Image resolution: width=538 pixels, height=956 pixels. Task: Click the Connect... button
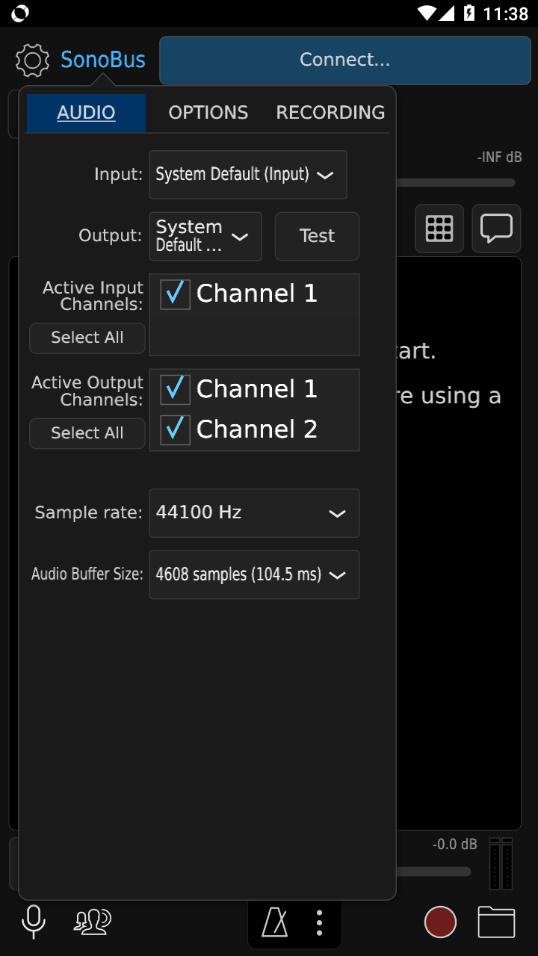click(x=345, y=60)
